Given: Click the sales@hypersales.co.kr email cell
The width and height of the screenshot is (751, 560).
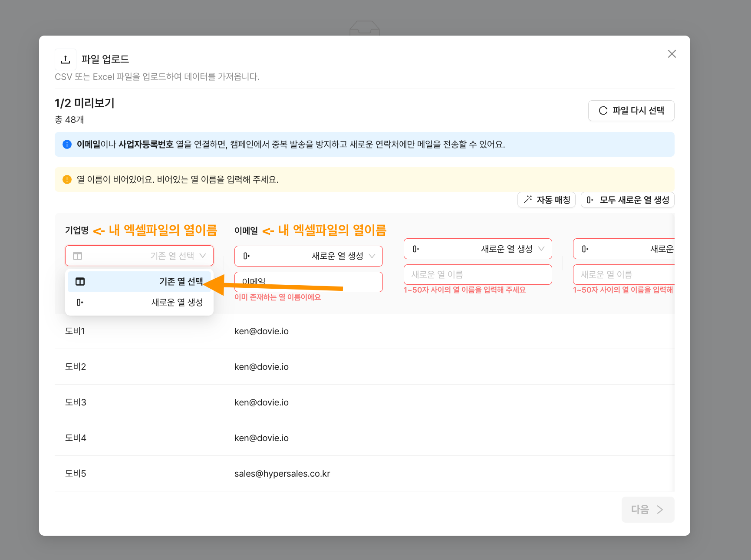Looking at the screenshot, I should 282,474.
